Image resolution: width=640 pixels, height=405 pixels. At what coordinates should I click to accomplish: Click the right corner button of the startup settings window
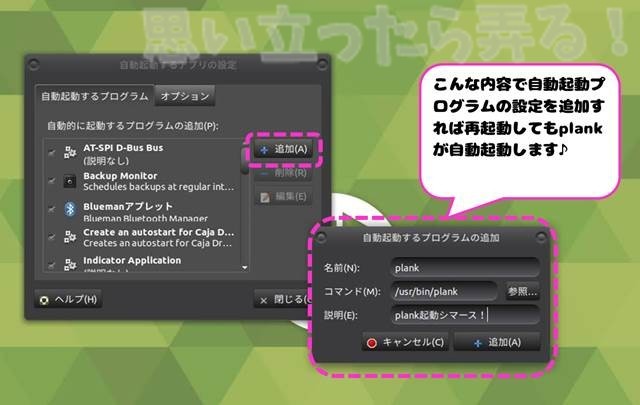point(322,64)
